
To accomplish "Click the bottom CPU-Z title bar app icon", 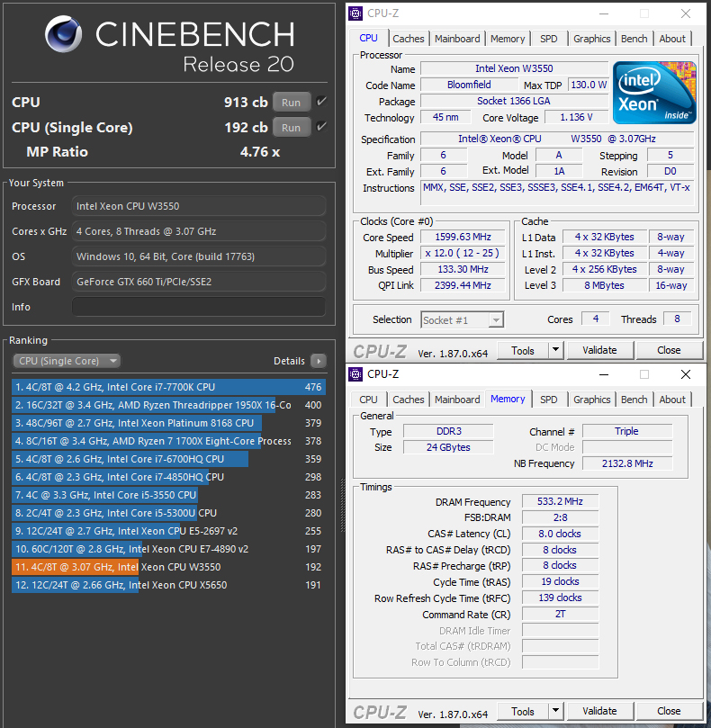I will (355, 374).
